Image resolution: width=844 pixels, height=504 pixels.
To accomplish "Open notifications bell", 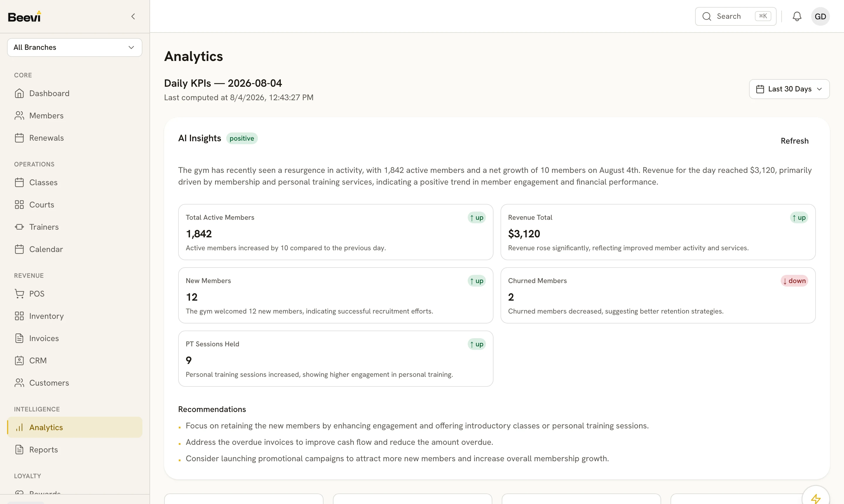I will pos(797,16).
